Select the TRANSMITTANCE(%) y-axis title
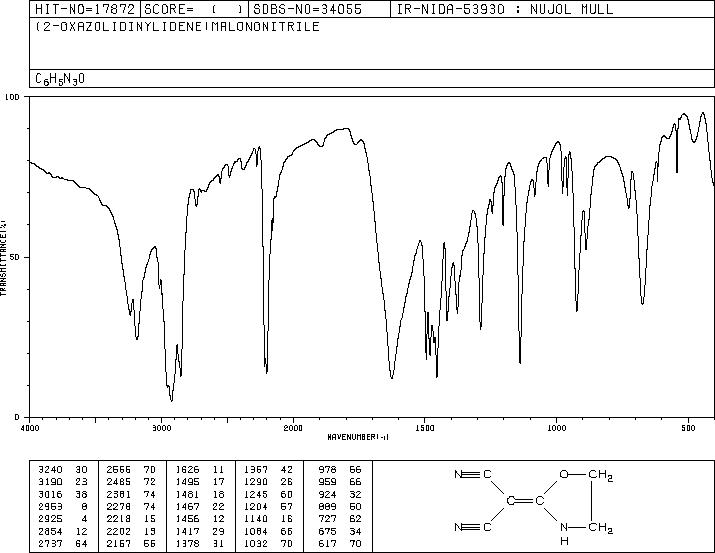 pos(4,258)
